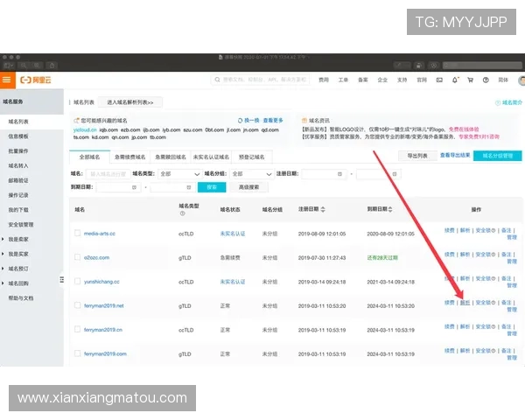Open 费用 in top navigation

[x=324, y=80]
